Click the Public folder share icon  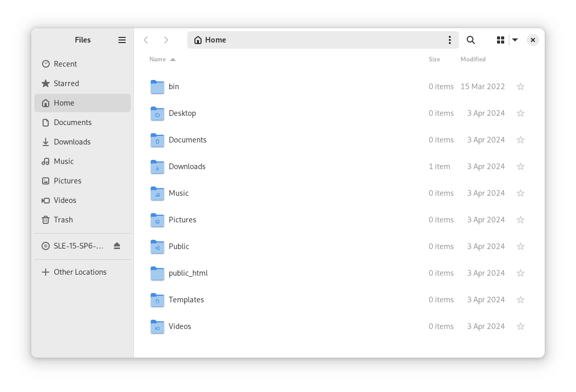[x=157, y=247]
